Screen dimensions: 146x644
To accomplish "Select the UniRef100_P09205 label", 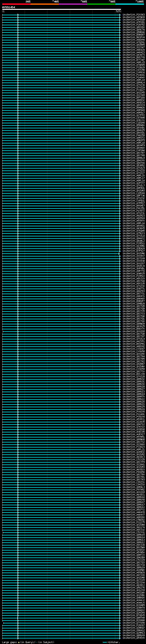I will click(x=133, y=412).
